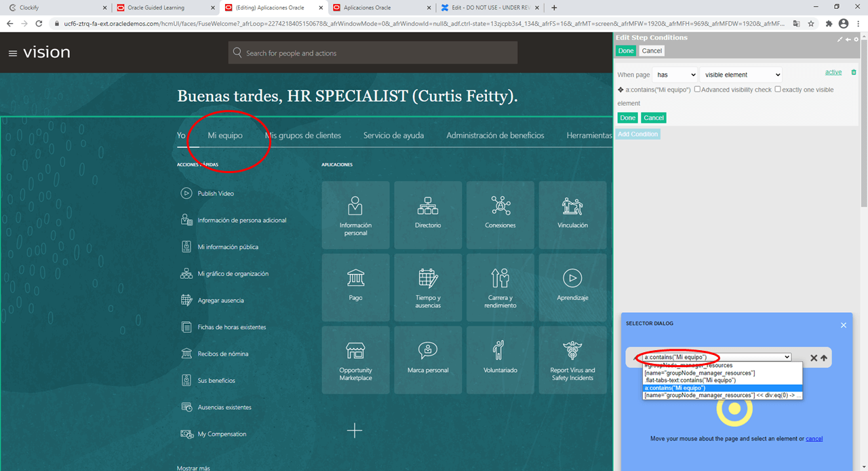Choose highlighted a:contains("Mi equipo") list option
This screenshot has height=471, width=868.
click(722, 388)
